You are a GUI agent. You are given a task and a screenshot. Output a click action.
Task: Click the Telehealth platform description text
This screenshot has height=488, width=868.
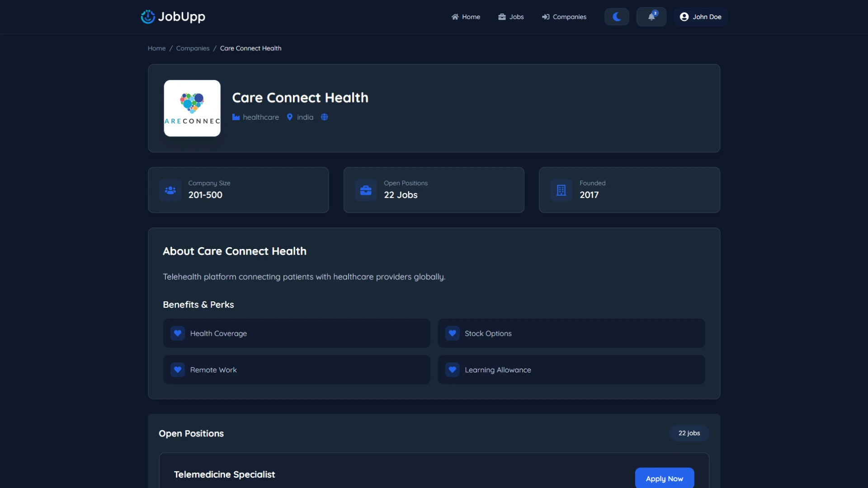pyautogui.click(x=304, y=277)
